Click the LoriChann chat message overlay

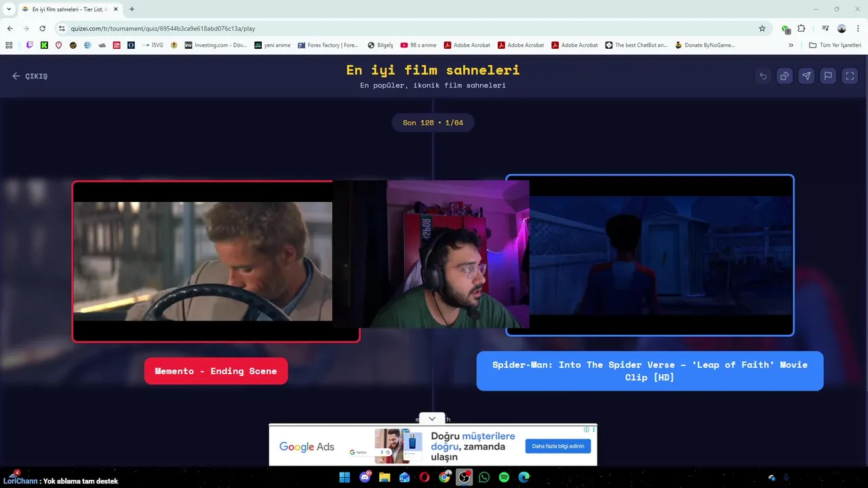pos(61,481)
